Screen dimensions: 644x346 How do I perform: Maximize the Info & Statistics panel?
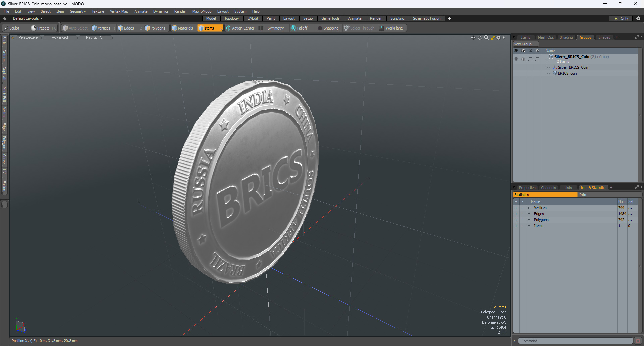636,187
